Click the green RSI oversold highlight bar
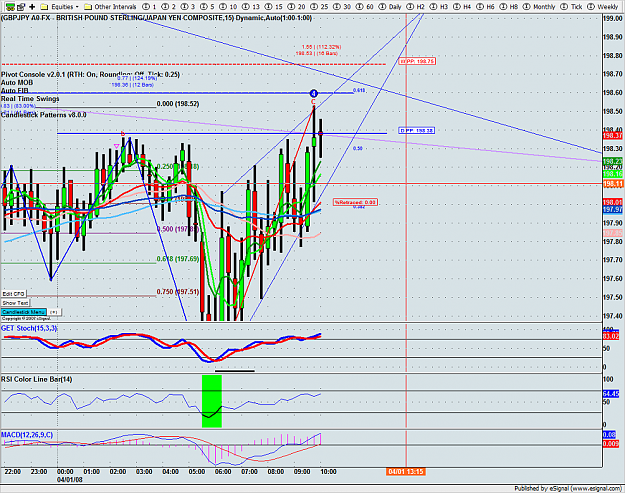Viewport: 625px width, 493px height. point(212,401)
